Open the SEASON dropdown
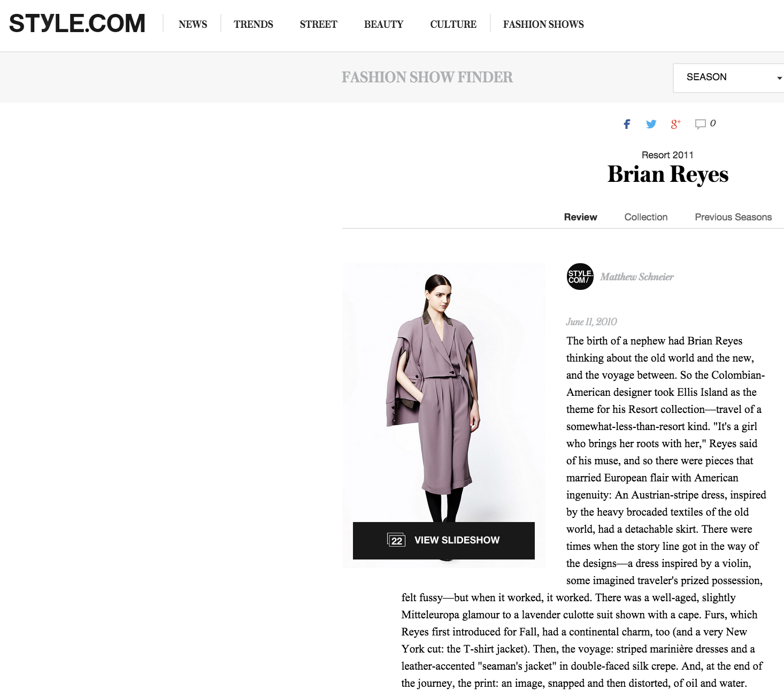784x690 pixels. point(728,78)
